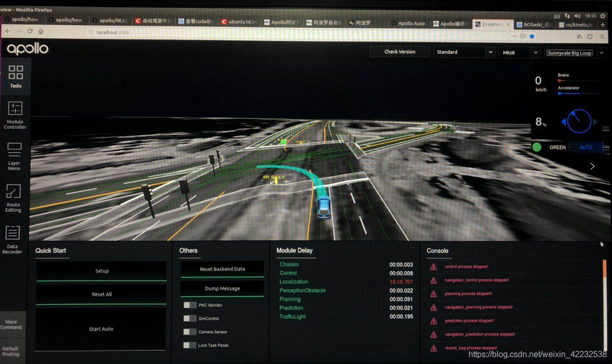Image resolution: width=612 pixels, height=364 pixels.
Task: Switch to the Apollo Auto tab
Action: click(408, 23)
